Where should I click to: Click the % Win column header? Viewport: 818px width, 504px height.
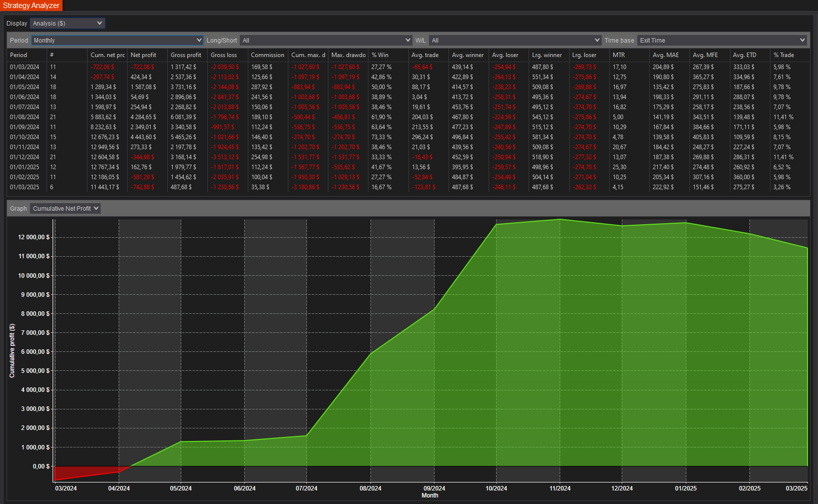tap(388, 55)
